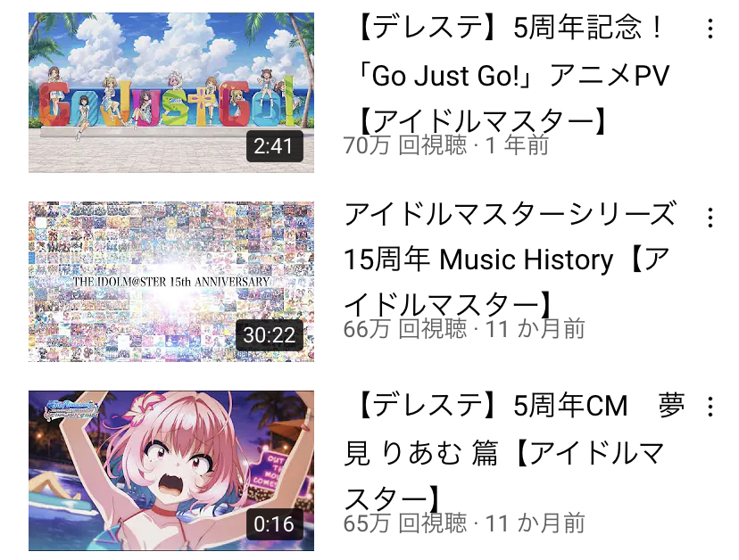Click the 65万 回視聴 · 11 か月前 metadata
739x560 pixels.
(464, 523)
